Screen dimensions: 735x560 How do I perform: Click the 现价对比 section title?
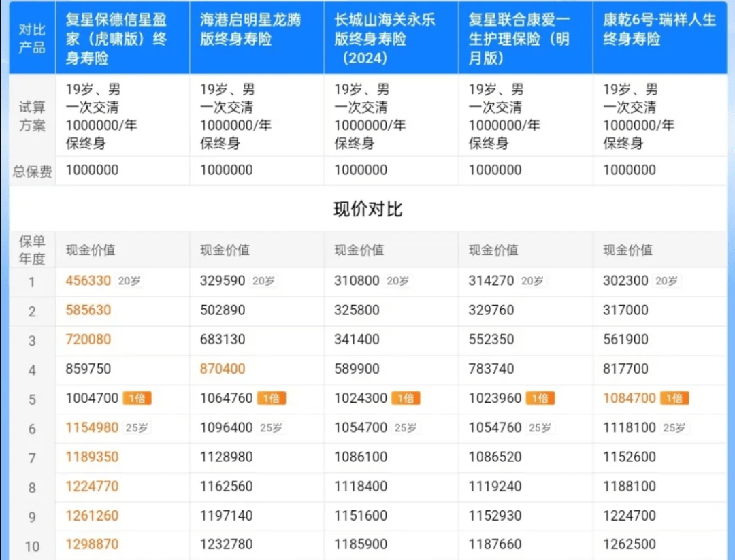tap(368, 209)
